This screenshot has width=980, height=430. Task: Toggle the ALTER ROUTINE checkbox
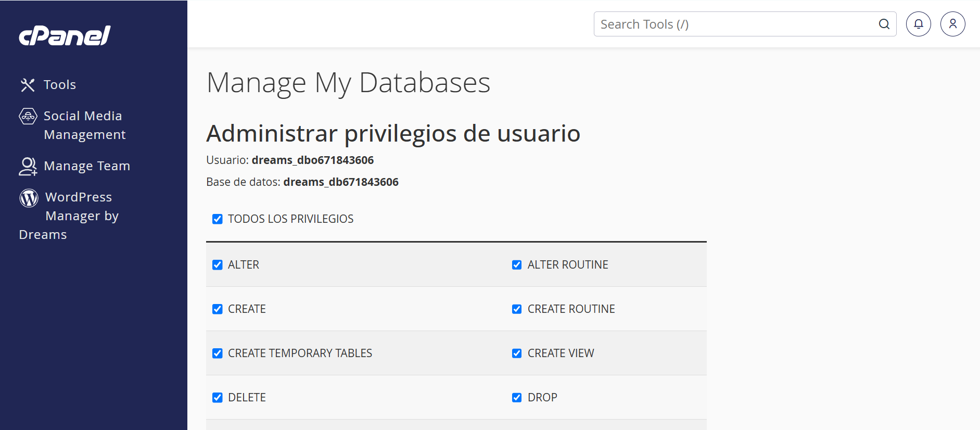[517, 265]
